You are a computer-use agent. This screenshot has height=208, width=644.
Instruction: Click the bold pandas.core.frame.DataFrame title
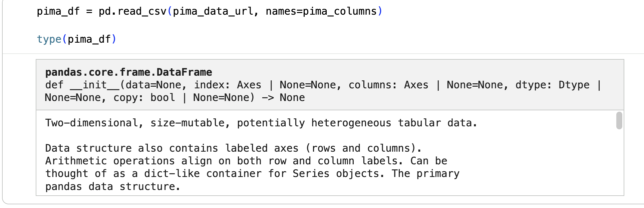pos(128,72)
